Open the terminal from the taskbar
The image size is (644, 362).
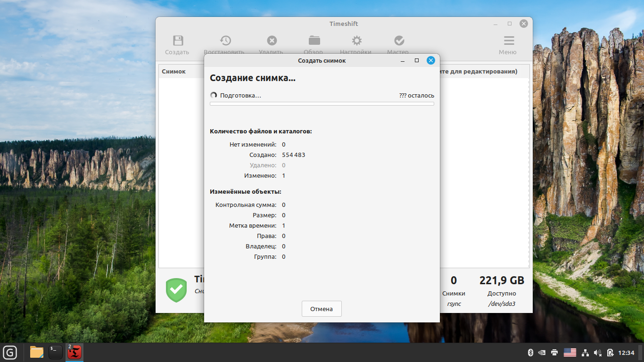tap(56, 352)
